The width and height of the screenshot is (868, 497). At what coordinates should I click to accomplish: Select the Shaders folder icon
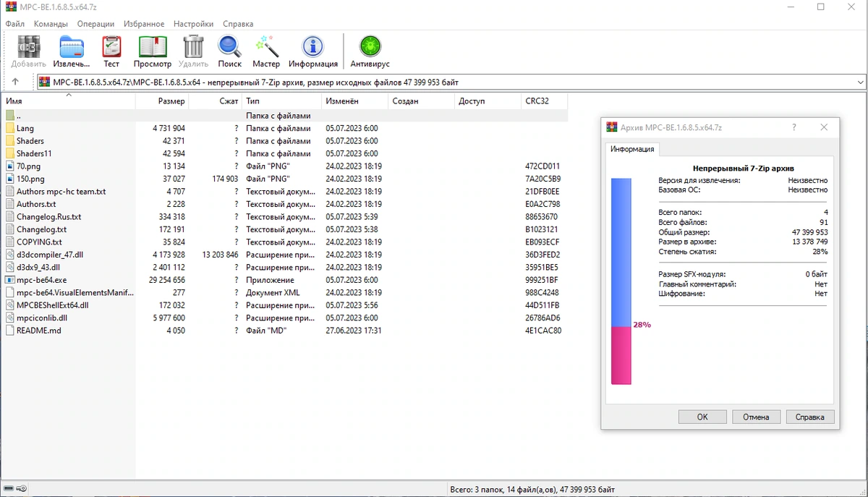pyautogui.click(x=10, y=141)
